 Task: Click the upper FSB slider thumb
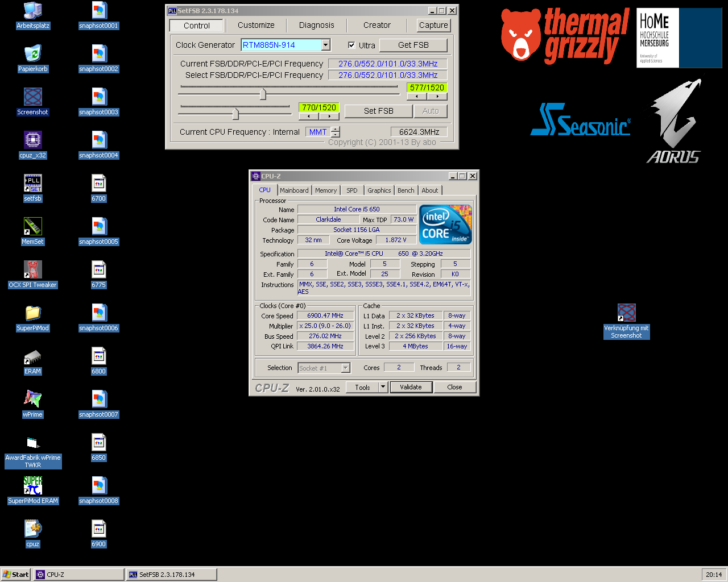(x=263, y=94)
